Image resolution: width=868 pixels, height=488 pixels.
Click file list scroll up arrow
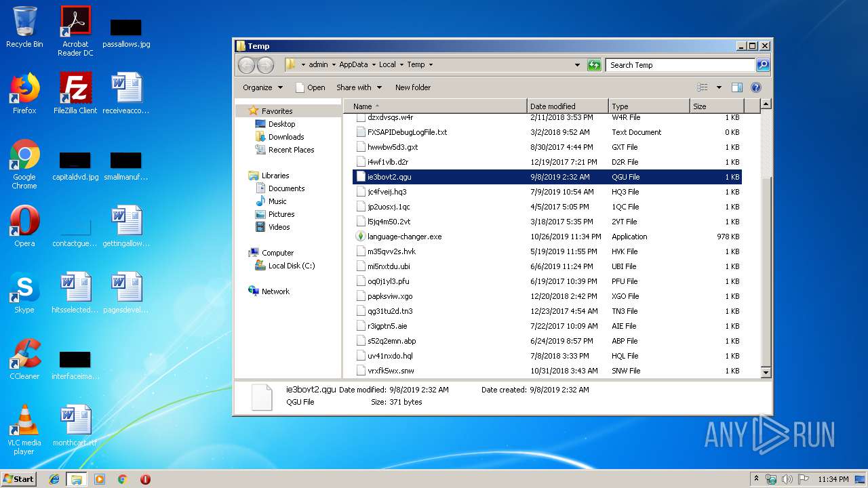pos(766,104)
